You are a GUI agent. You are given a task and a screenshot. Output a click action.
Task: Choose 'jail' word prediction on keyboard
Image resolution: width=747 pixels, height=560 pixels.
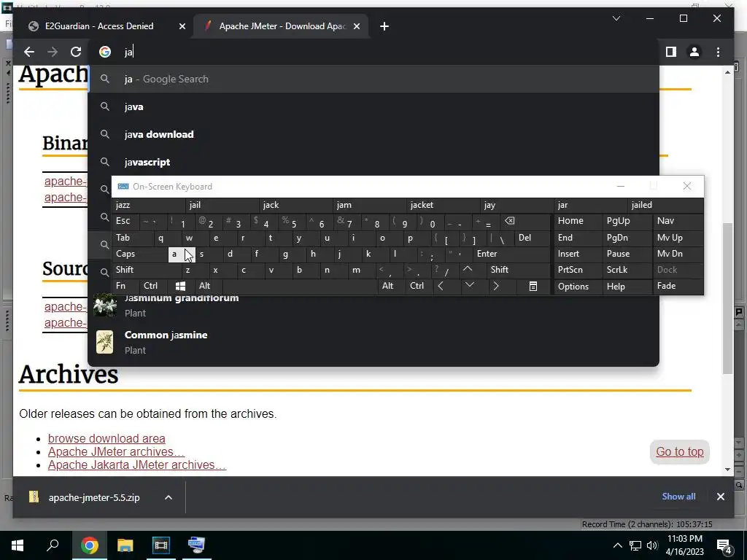[x=222, y=205]
